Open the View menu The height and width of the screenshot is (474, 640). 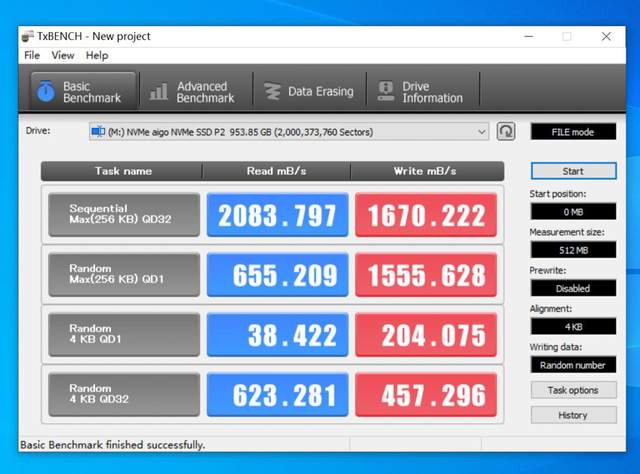click(62, 55)
